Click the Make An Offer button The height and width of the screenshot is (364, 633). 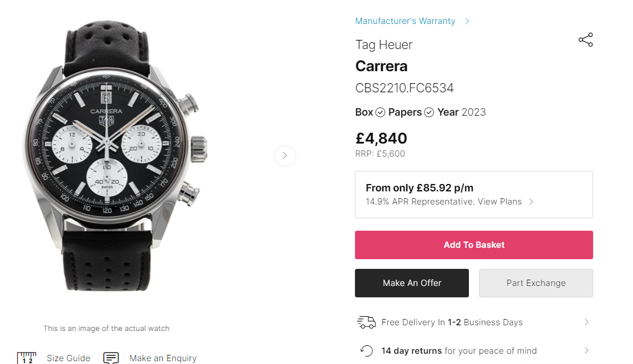(411, 283)
